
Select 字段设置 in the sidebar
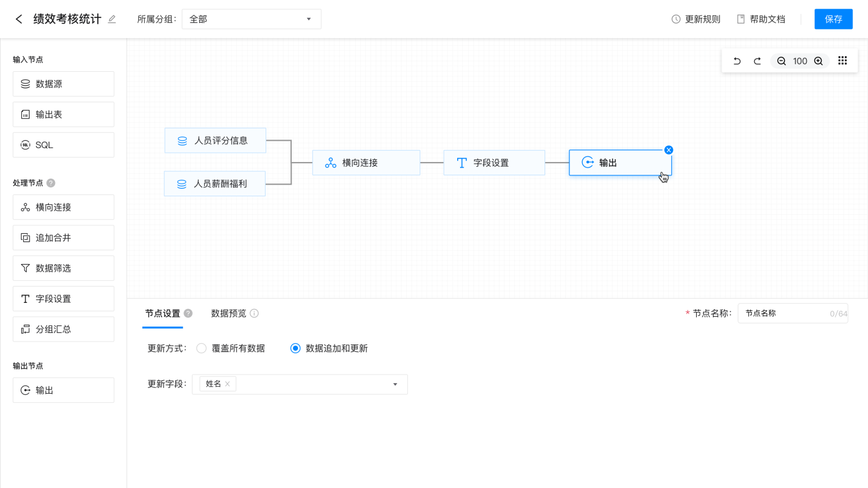click(64, 299)
